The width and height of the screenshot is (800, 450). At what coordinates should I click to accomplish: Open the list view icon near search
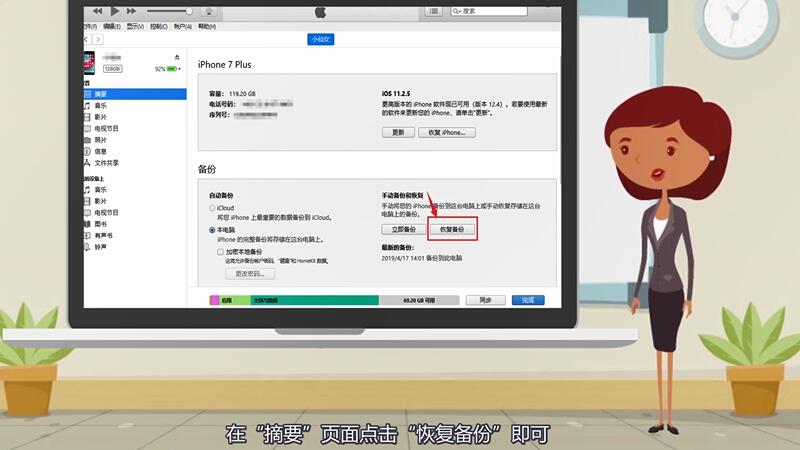pos(432,11)
